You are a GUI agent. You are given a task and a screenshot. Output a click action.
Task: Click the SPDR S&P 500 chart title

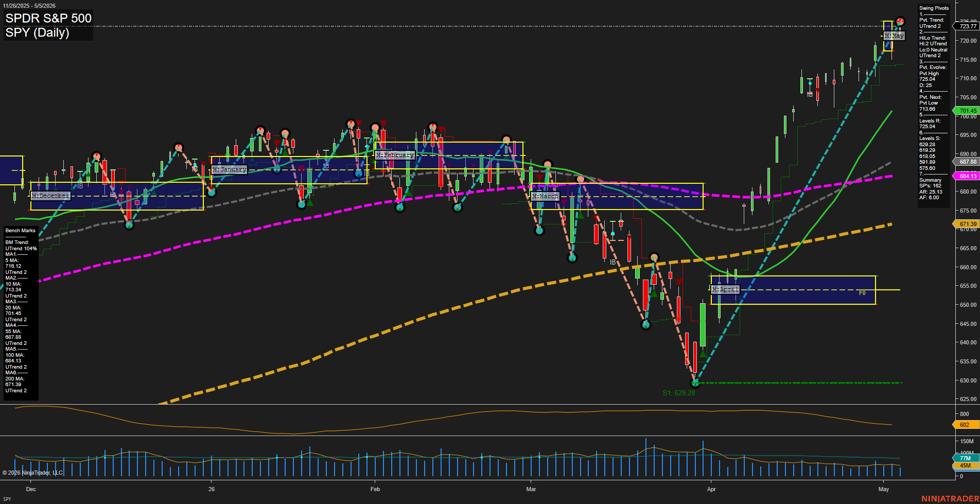pyautogui.click(x=48, y=19)
